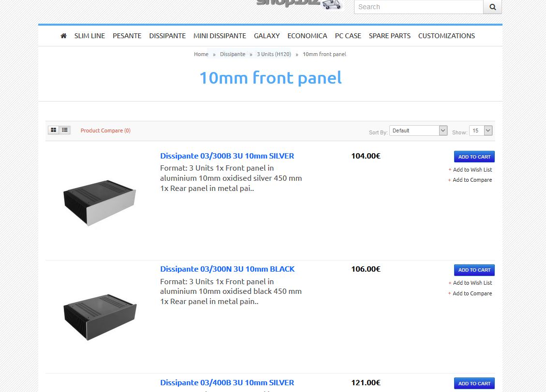Open Spare Parts category
Image resolution: width=546 pixels, height=392 pixels.
click(x=389, y=36)
